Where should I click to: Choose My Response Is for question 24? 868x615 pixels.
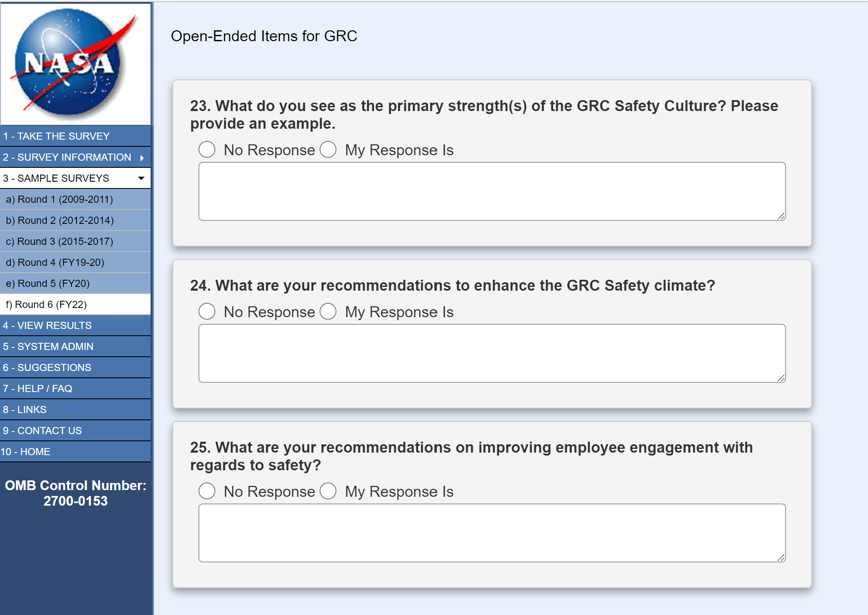coord(328,312)
